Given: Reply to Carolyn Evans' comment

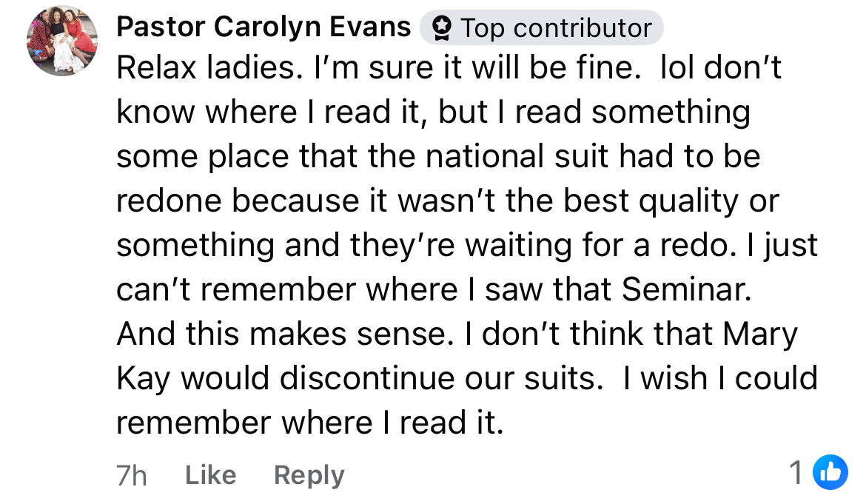Looking at the screenshot, I should tap(309, 474).
